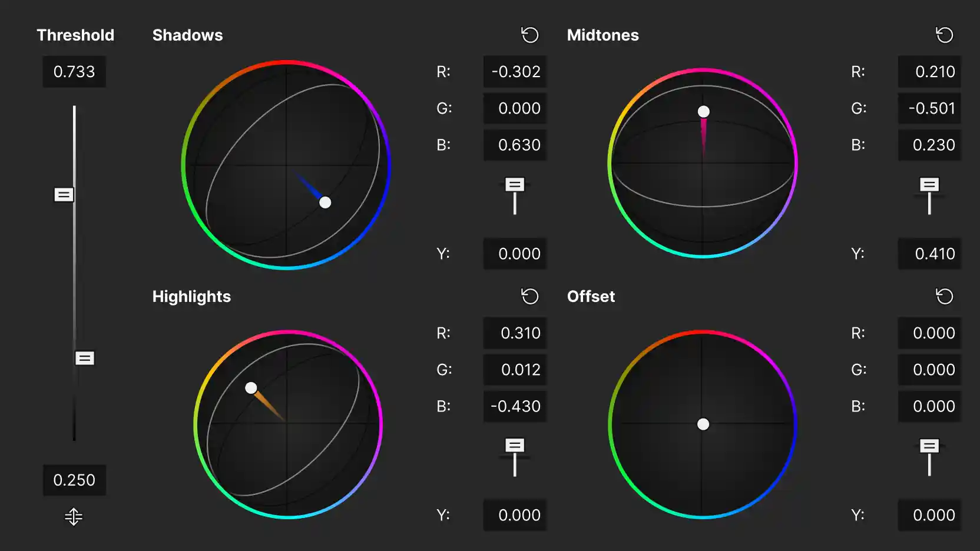Select the Shadows wheel control point
The image size is (980, 551).
[325, 203]
